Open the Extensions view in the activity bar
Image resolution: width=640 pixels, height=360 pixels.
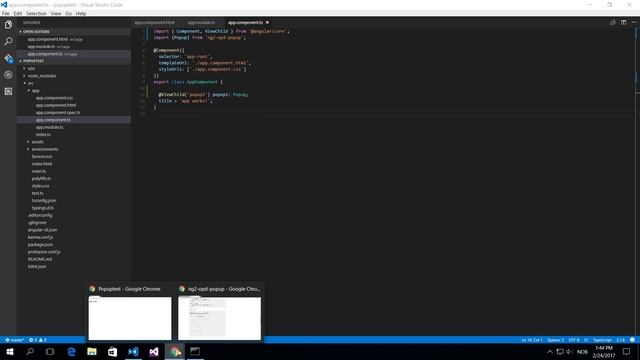pyautogui.click(x=8, y=91)
